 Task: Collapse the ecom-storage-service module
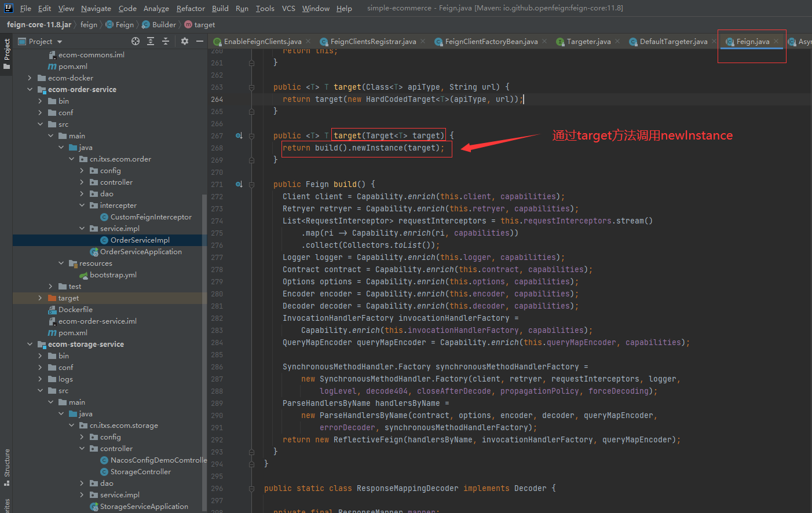pos(30,344)
